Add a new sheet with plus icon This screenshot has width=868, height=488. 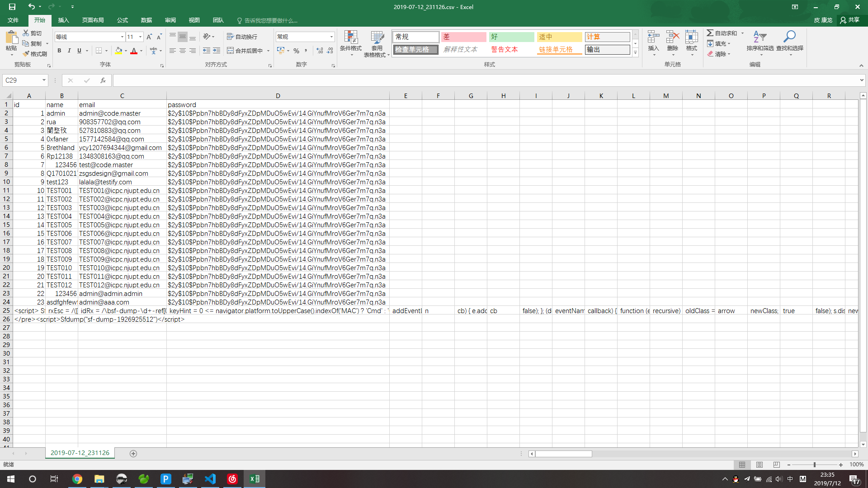[133, 453]
